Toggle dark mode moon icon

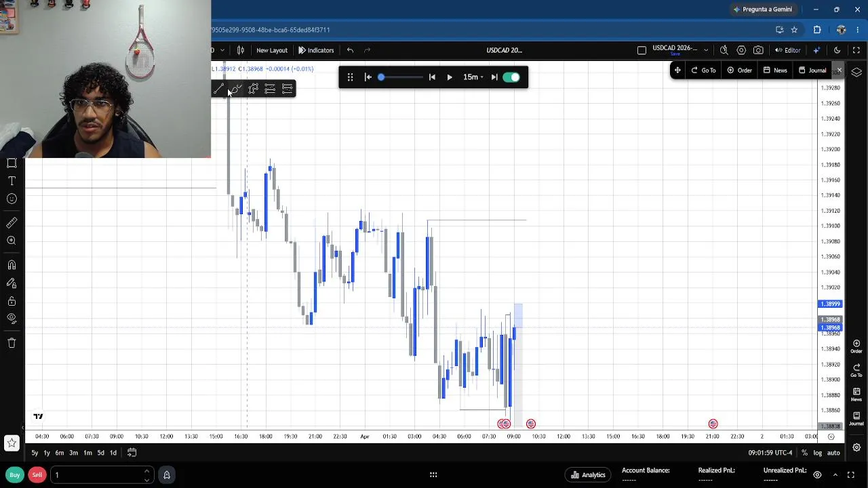click(x=837, y=50)
